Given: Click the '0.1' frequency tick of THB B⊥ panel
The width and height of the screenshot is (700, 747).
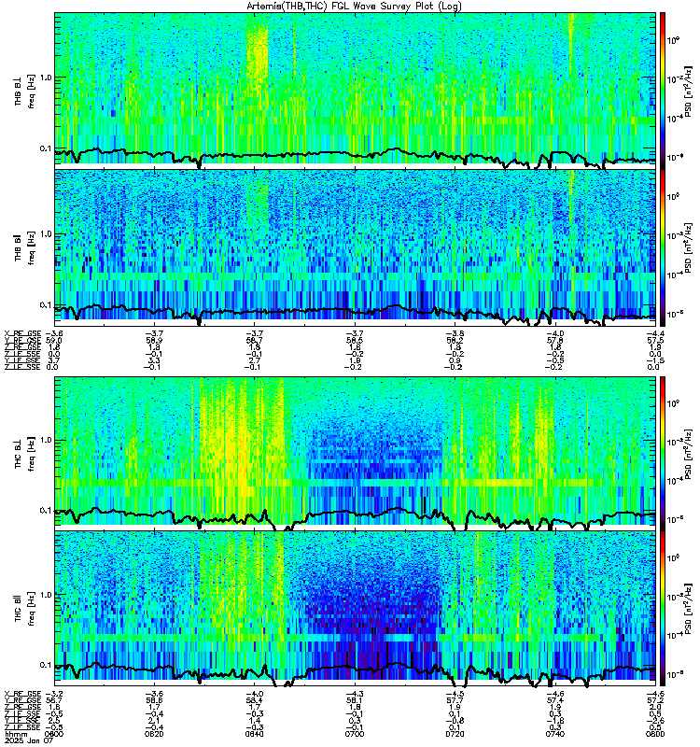Looking at the screenshot, I should (46, 148).
